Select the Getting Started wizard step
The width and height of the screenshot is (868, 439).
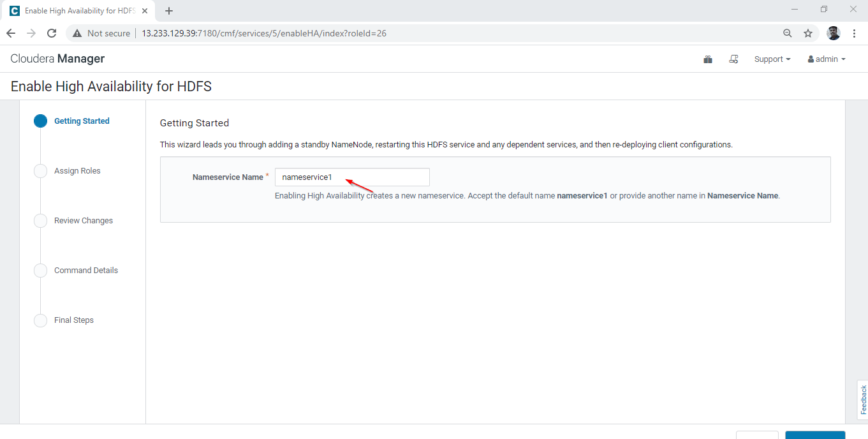tap(72, 121)
